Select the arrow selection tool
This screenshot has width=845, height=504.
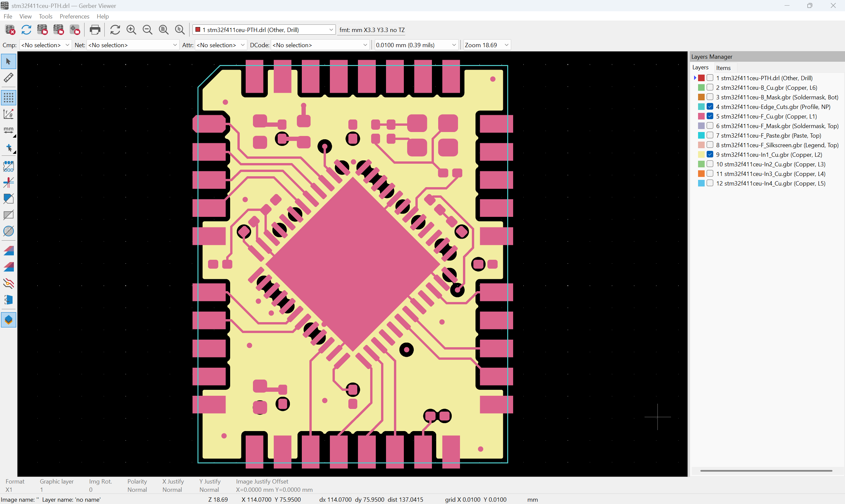(9, 61)
